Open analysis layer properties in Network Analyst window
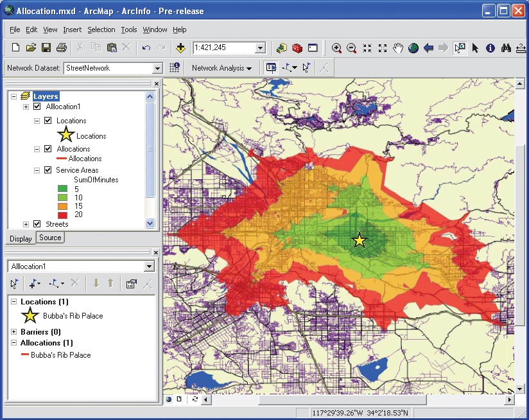The width and height of the screenshot is (529, 420). (x=131, y=283)
